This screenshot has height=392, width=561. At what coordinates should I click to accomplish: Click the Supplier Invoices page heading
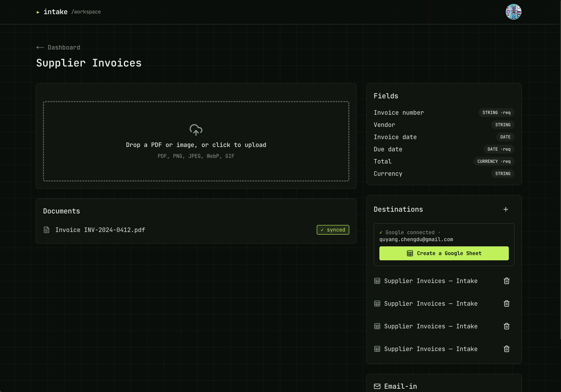pos(89,63)
